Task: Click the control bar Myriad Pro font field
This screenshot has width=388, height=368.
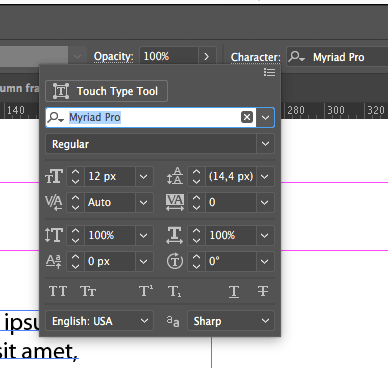Action: click(x=337, y=57)
